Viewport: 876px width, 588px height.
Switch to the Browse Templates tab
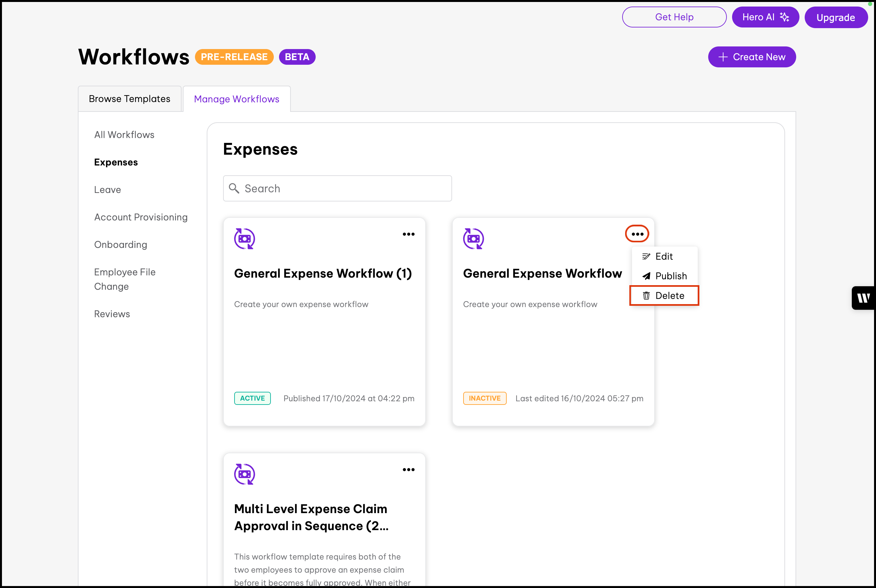click(x=130, y=99)
